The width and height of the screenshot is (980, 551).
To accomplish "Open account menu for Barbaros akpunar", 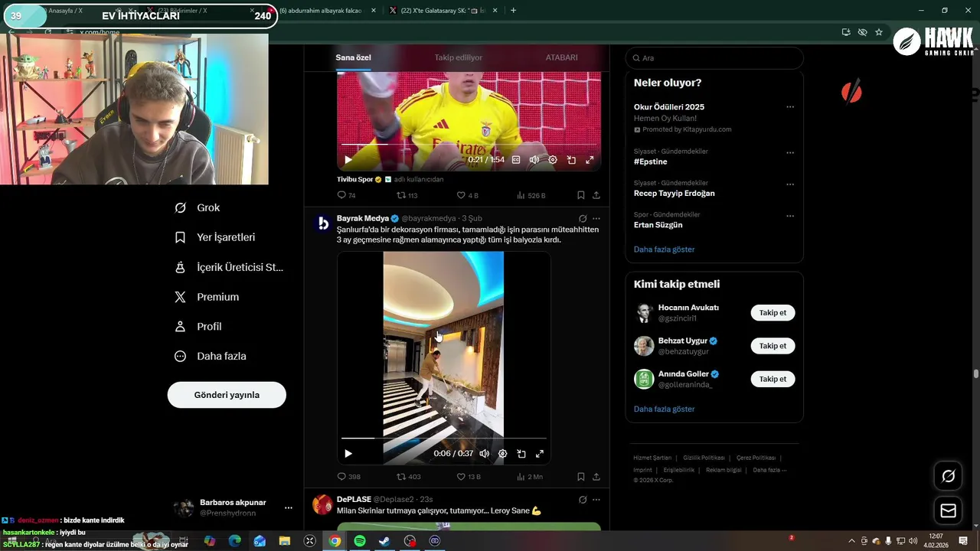I will [x=288, y=507].
